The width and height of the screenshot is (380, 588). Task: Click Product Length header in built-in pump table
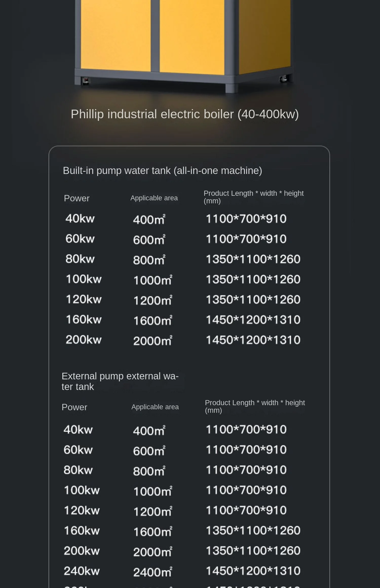(x=254, y=197)
